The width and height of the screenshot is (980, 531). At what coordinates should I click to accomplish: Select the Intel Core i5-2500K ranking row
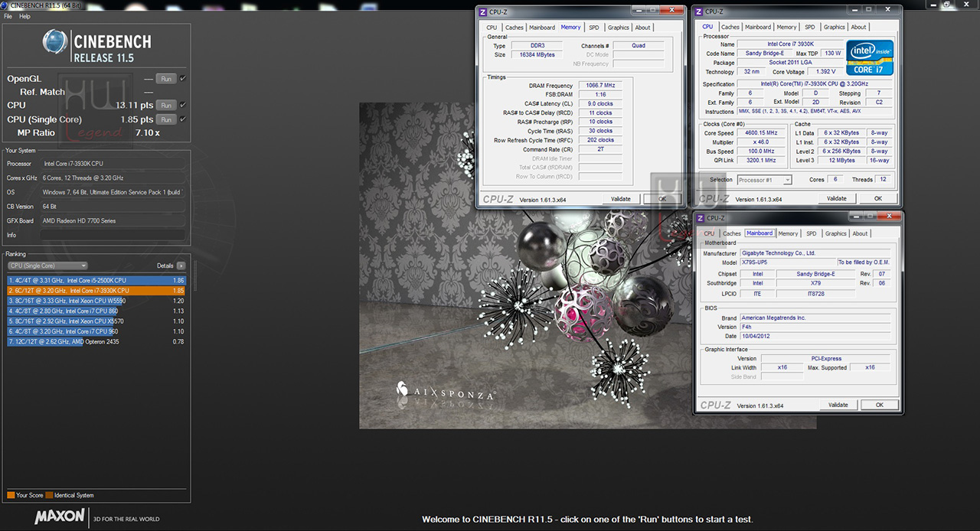[x=96, y=281]
